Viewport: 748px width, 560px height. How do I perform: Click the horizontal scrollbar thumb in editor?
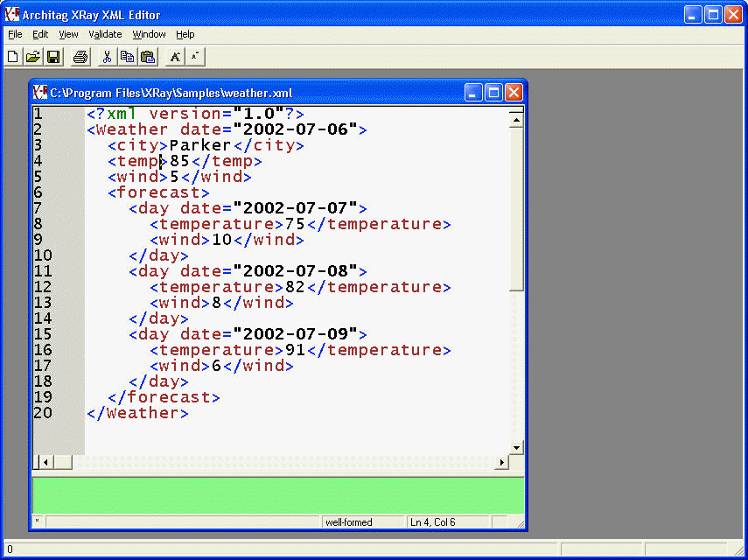tap(62, 462)
